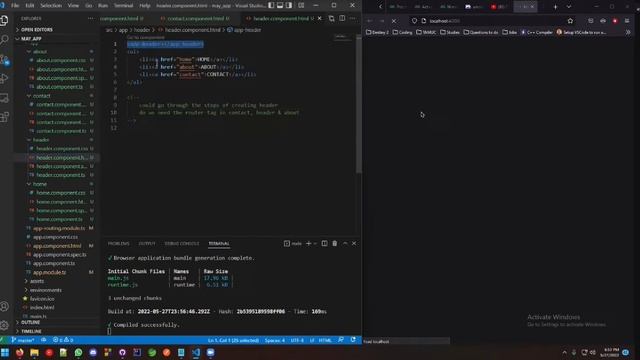Click the notifications bell in the VS Code status bar

pyautogui.click(x=353, y=340)
